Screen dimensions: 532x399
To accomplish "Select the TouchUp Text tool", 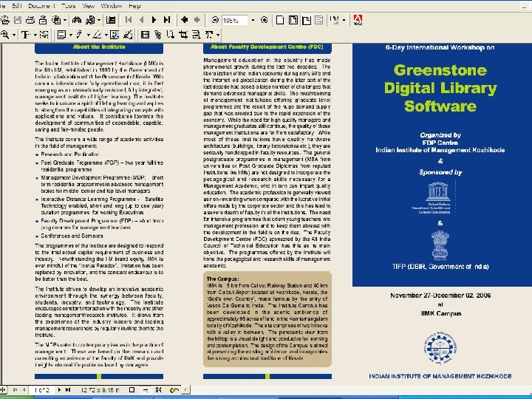I will 209,35.
